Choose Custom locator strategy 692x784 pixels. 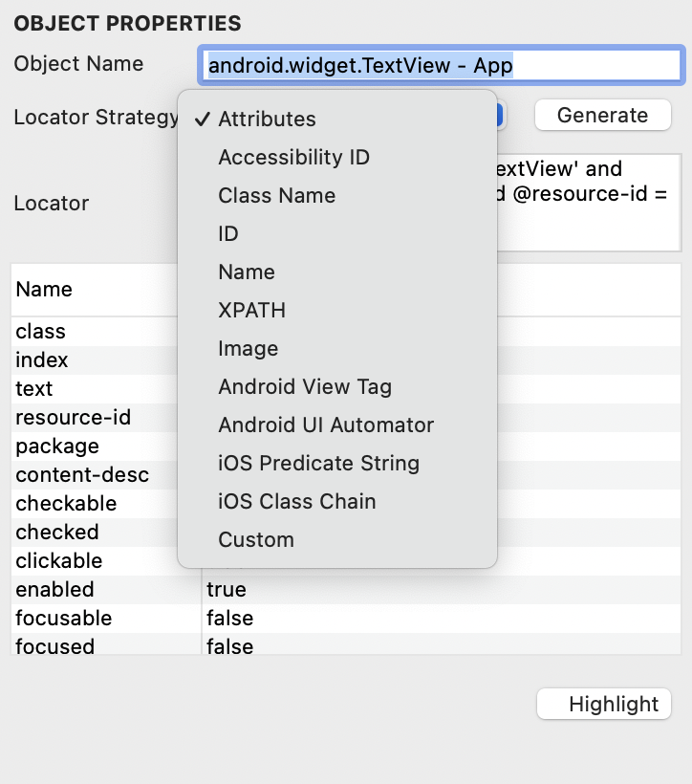[x=256, y=539]
